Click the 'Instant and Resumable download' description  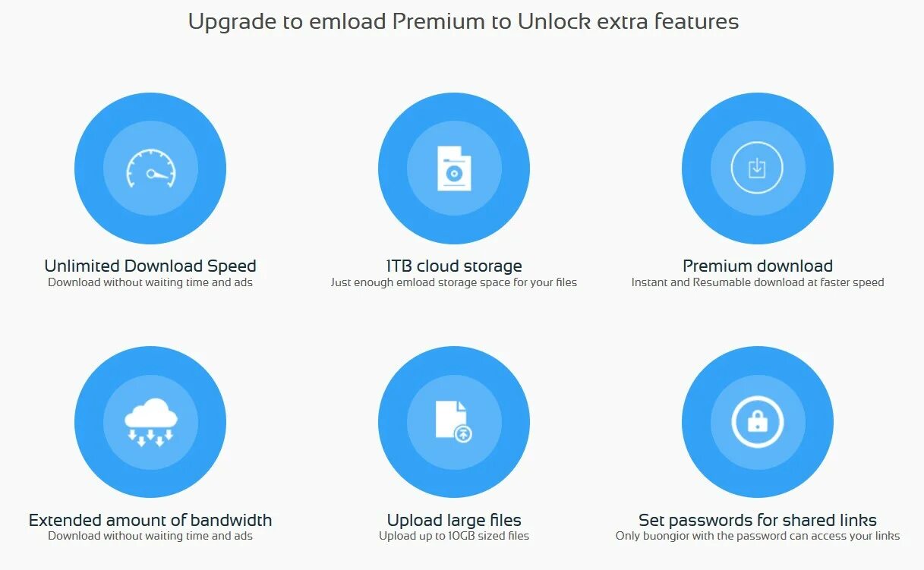(x=758, y=282)
